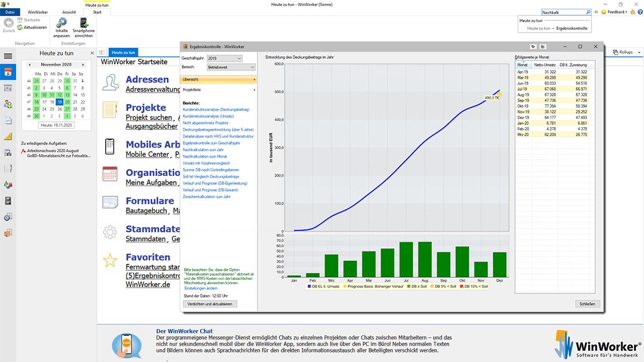Open the Ansicht ribbon tab
Viewport: 644px width, 362px height.
pyautogui.click(x=69, y=12)
